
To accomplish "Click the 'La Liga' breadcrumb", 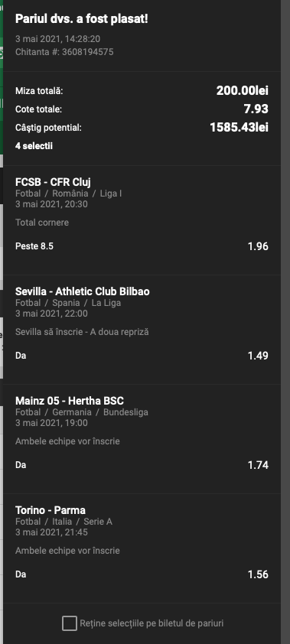I will pyautogui.click(x=106, y=303).
